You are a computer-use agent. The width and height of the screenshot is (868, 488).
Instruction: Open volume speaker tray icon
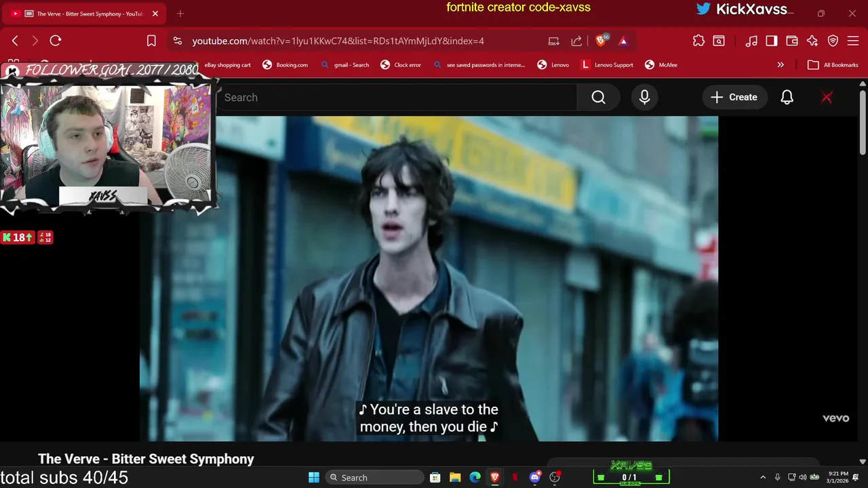803,477
